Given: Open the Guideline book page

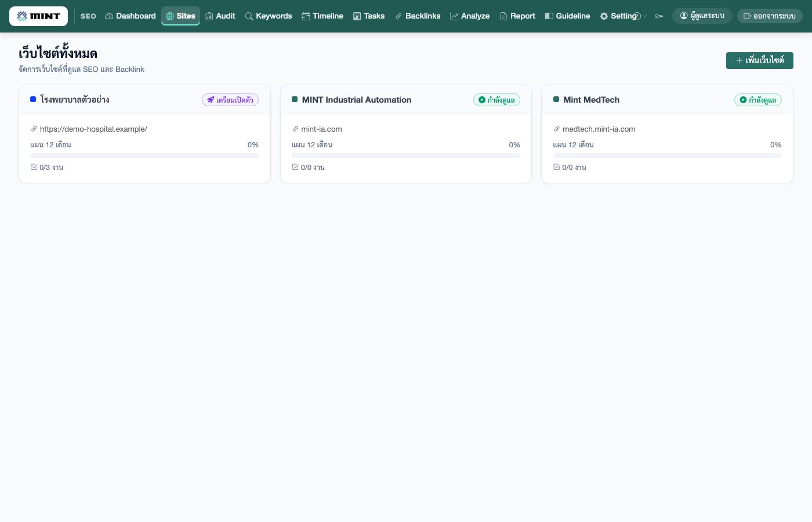Looking at the screenshot, I should (567, 16).
